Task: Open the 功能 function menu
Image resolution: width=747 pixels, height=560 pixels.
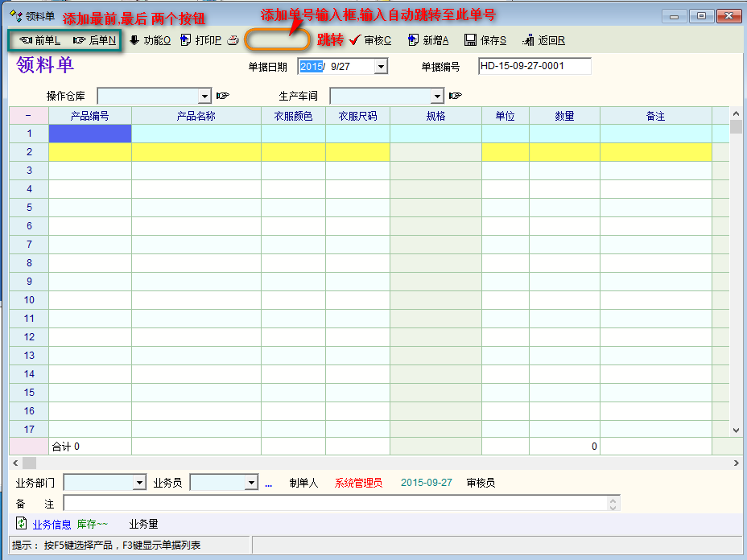Action: coord(150,40)
